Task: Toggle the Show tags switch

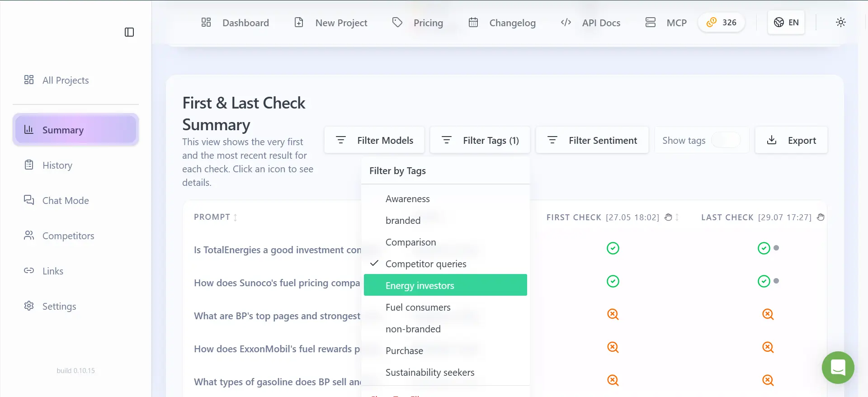Action: point(726,140)
